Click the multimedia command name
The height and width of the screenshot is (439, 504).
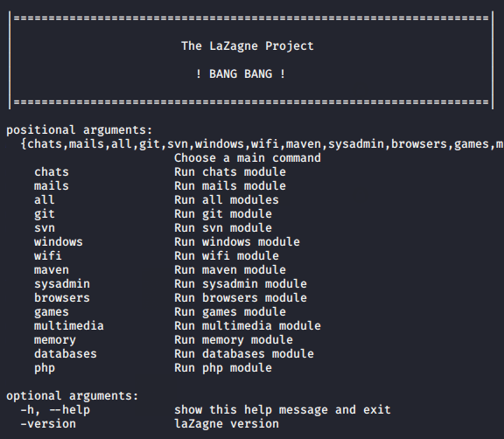pos(69,325)
